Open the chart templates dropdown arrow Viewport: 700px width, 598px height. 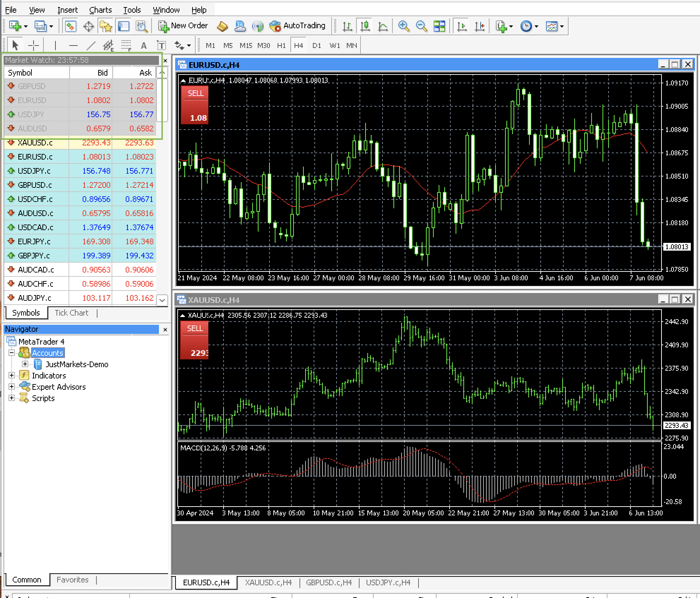click(562, 26)
